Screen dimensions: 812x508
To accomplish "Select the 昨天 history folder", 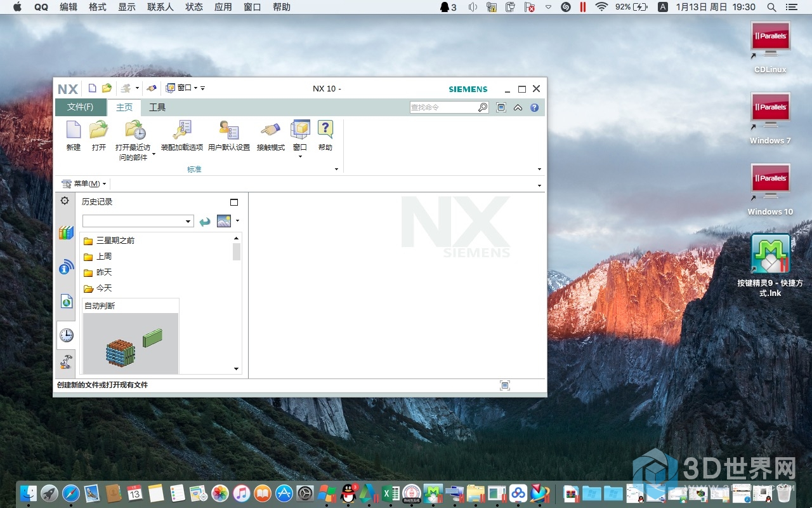I will [x=98, y=272].
